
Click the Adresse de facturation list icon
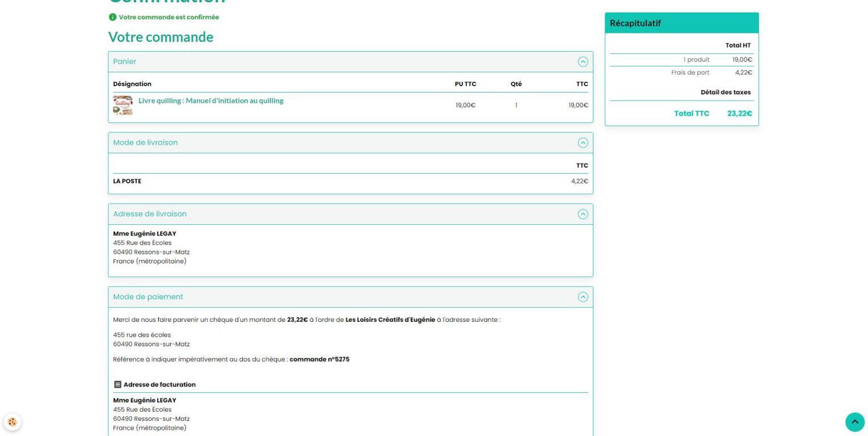[117, 384]
